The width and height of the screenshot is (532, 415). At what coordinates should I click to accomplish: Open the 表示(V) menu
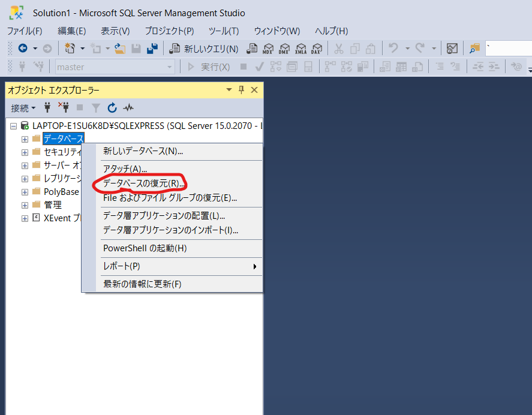(115, 31)
